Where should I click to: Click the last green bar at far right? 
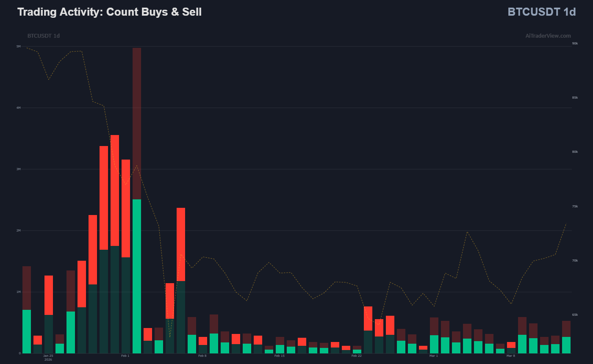(566, 345)
